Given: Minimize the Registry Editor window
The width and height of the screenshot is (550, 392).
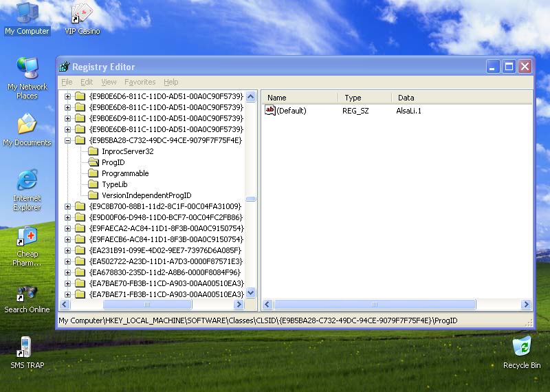Looking at the screenshot, I should 492,66.
